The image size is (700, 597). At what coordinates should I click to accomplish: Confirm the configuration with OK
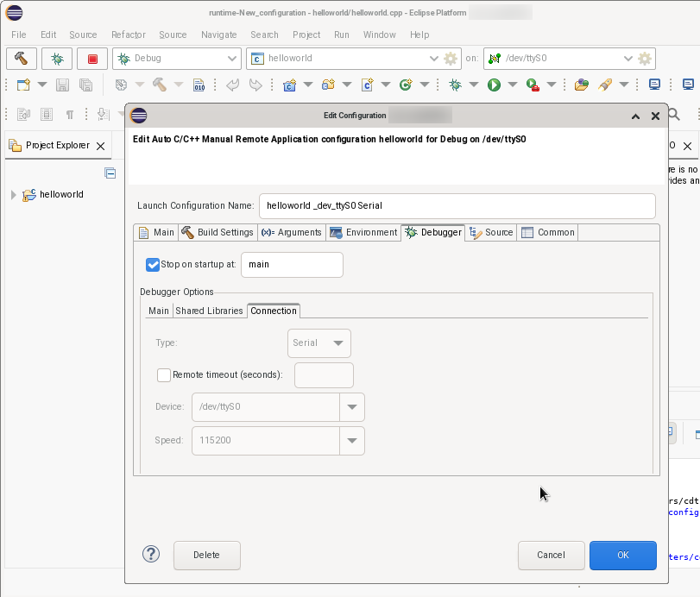pyautogui.click(x=622, y=555)
